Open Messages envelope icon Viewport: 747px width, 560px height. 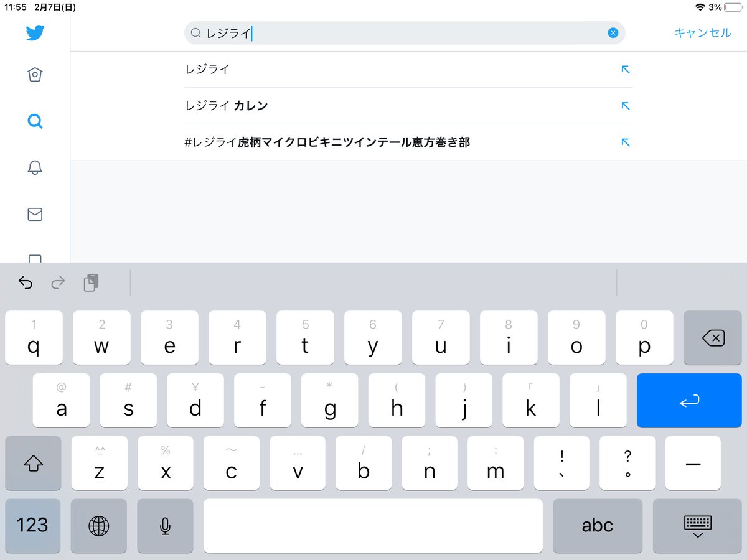(x=35, y=215)
